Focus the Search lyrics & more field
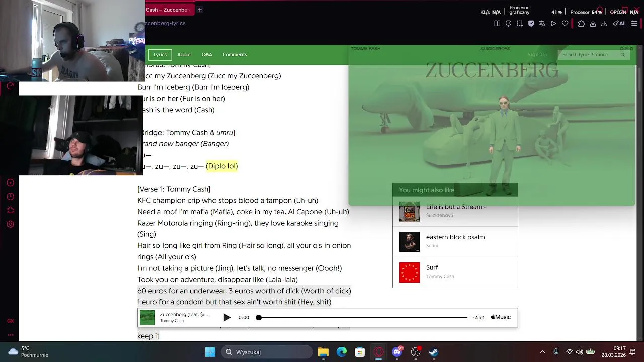The height and width of the screenshot is (362, 644). 594,54
